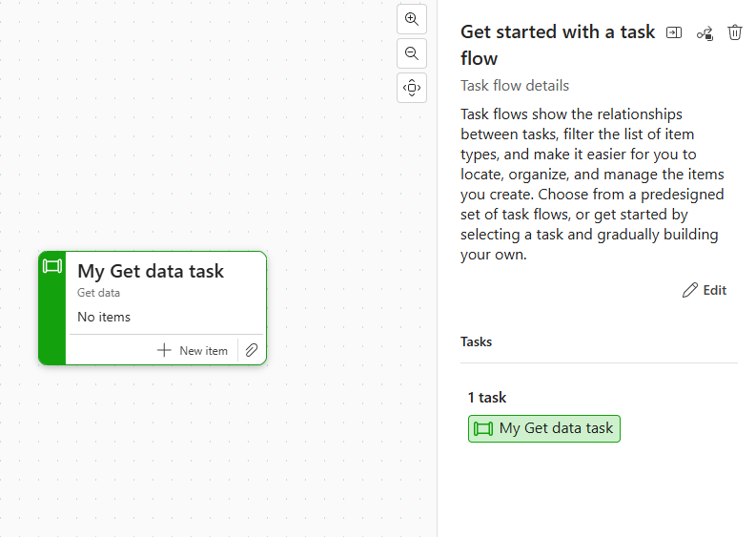
Task: Click the '1 task' count label
Action: pyautogui.click(x=486, y=397)
